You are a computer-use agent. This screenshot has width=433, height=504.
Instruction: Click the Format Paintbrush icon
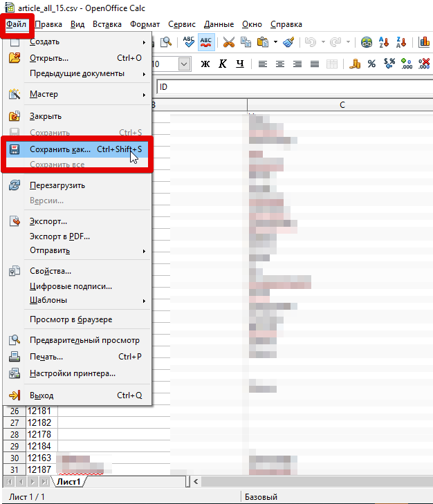(x=288, y=42)
